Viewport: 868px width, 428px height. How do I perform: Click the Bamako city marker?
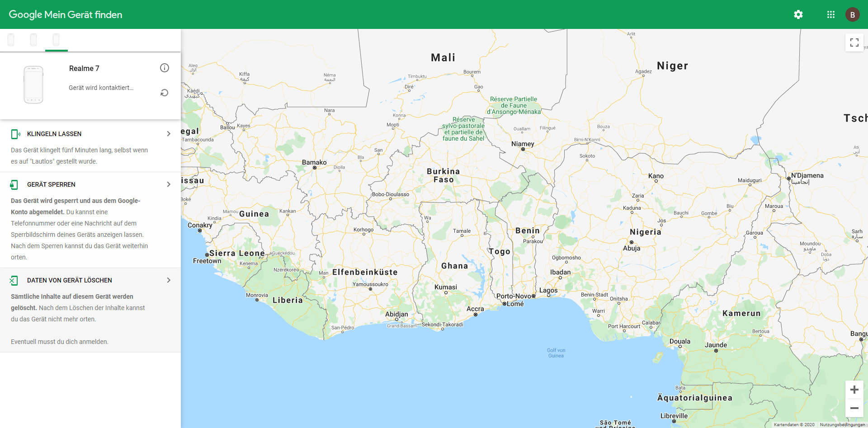pos(315,168)
